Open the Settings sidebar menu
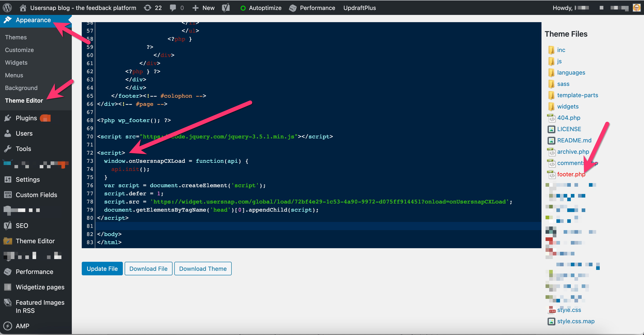The height and width of the screenshot is (335, 644). [28, 179]
